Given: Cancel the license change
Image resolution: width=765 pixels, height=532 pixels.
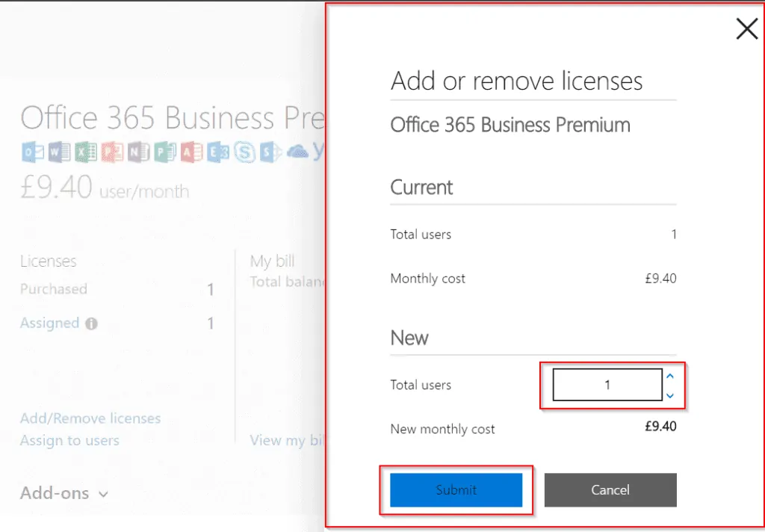Looking at the screenshot, I should 610,489.
